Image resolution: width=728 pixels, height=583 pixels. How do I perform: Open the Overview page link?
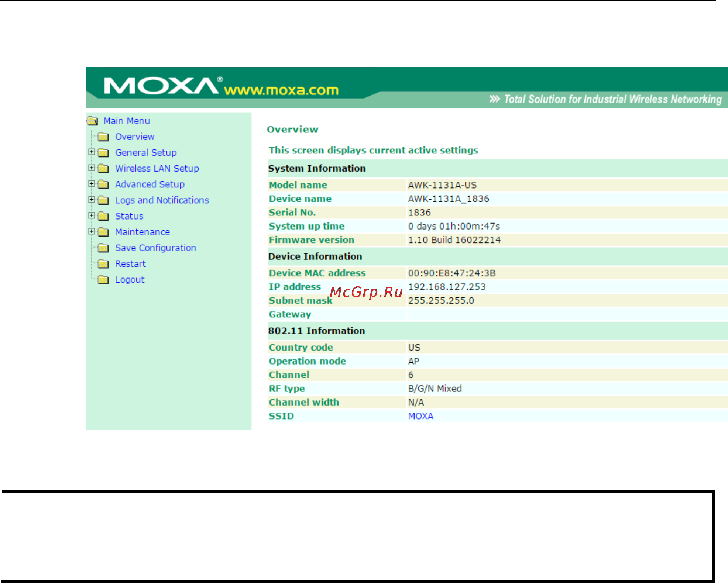point(135,137)
